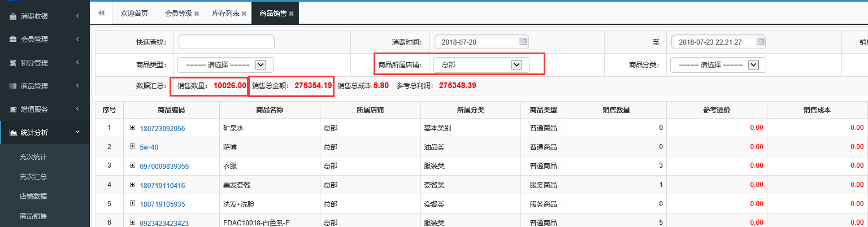Click the 积分管理 icon

[x=12, y=63]
